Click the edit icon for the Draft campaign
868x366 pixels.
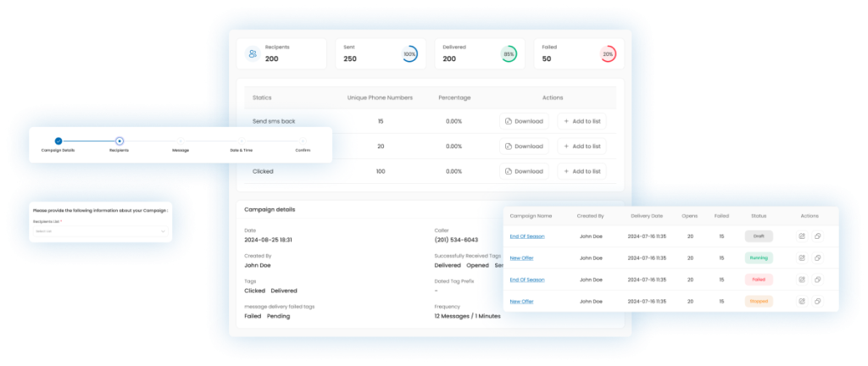[x=802, y=236]
